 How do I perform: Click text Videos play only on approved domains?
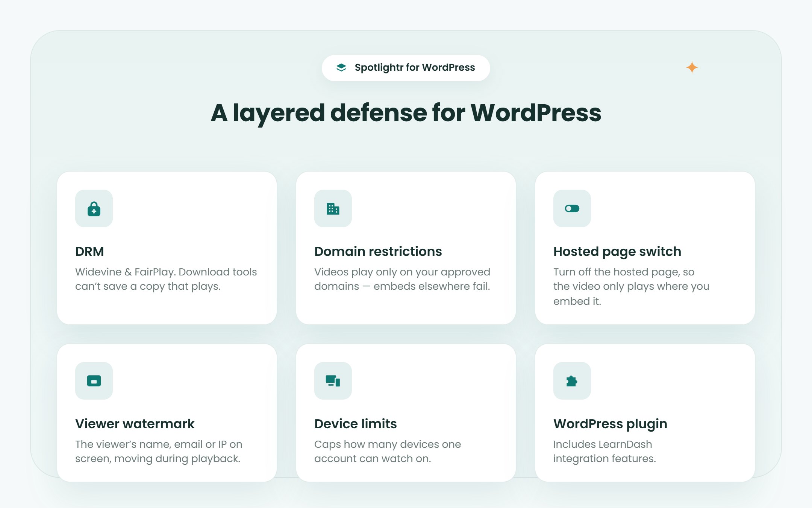point(402,279)
